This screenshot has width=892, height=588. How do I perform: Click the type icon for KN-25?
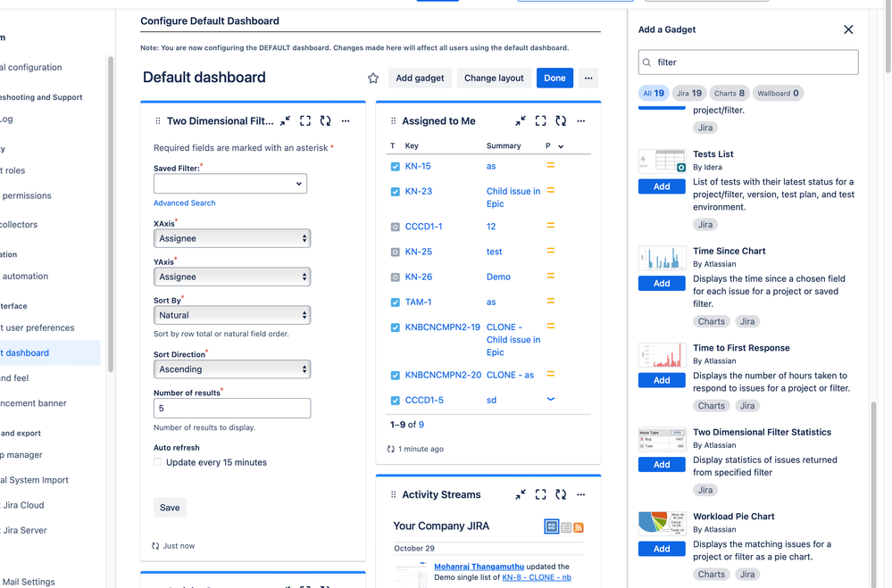tap(396, 252)
